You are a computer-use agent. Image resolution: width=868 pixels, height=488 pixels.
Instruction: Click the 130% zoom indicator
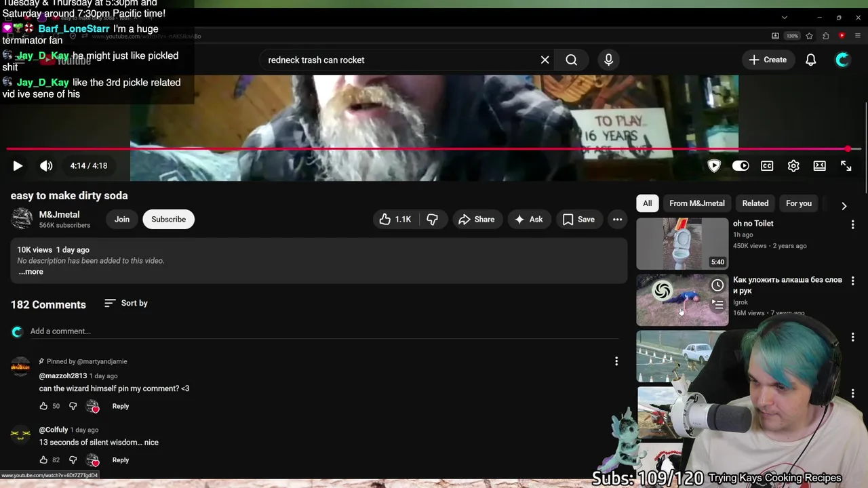click(792, 36)
